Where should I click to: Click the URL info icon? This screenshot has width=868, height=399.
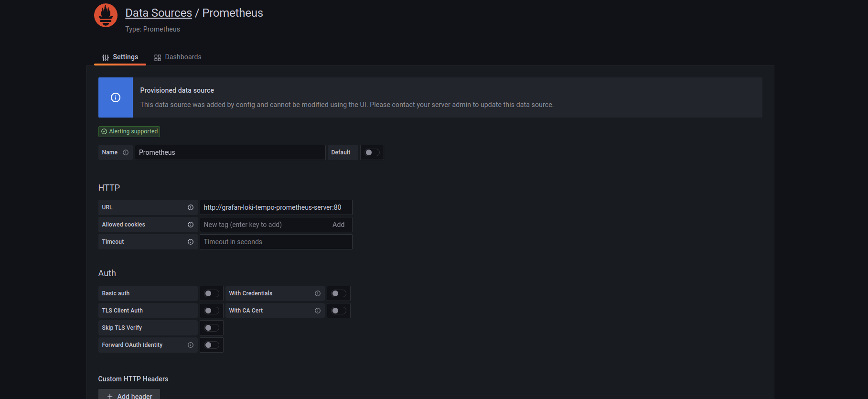(191, 207)
